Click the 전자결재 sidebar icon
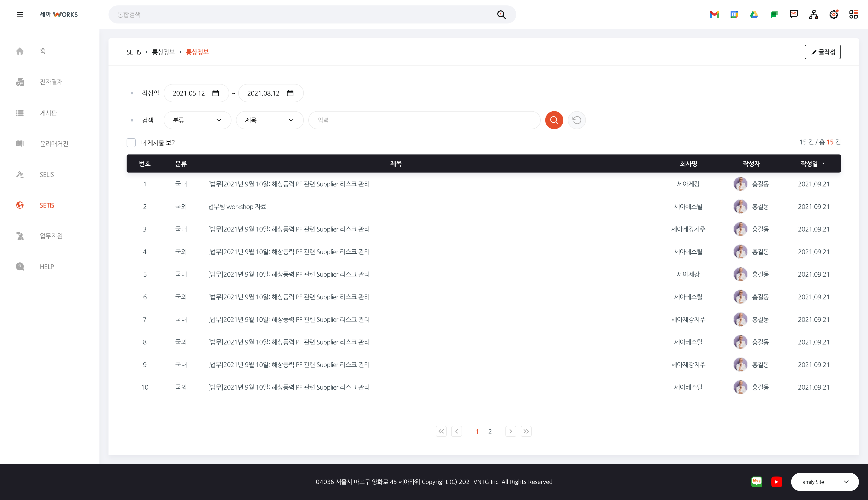 click(x=20, y=82)
